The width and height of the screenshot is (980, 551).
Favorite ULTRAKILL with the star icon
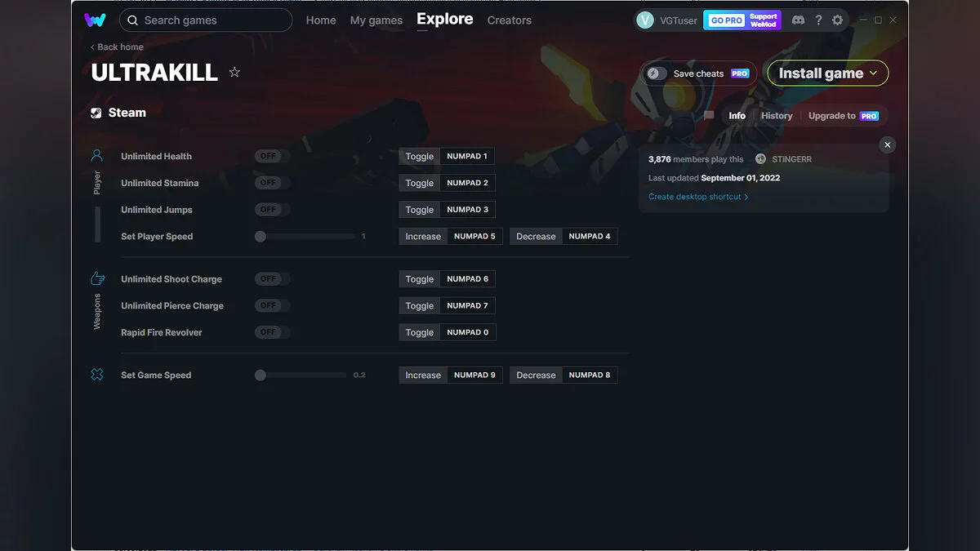click(x=234, y=73)
